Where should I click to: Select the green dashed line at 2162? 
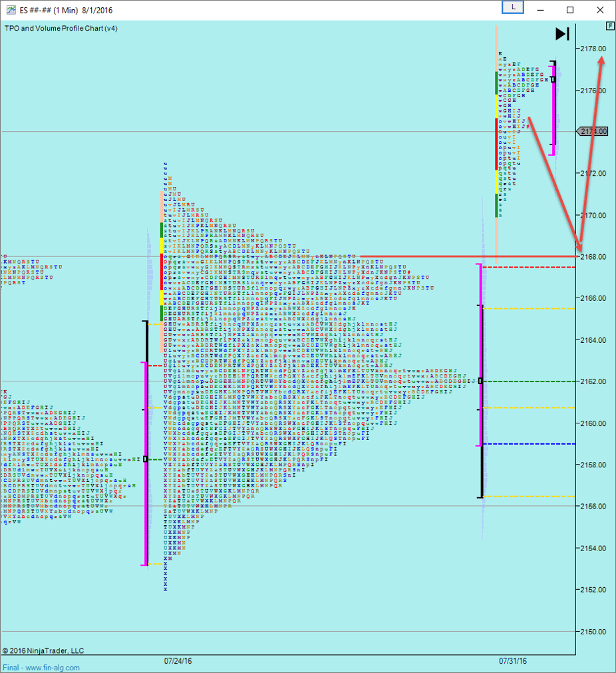[532, 381]
